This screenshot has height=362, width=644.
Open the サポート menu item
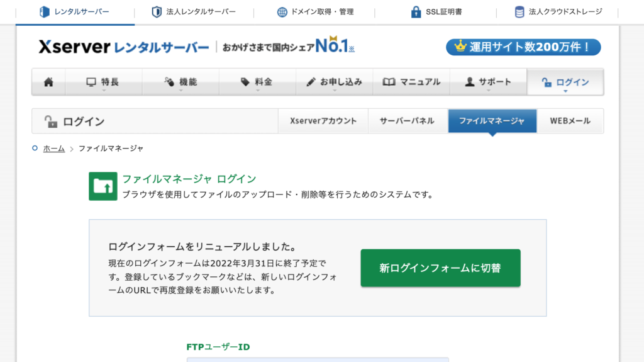tap(488, 82)
